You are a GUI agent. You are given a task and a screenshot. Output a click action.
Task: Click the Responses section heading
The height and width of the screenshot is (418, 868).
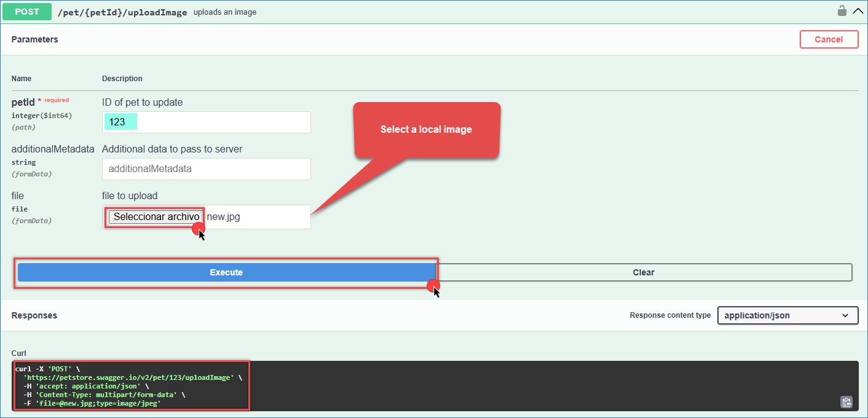pos(34,315)
